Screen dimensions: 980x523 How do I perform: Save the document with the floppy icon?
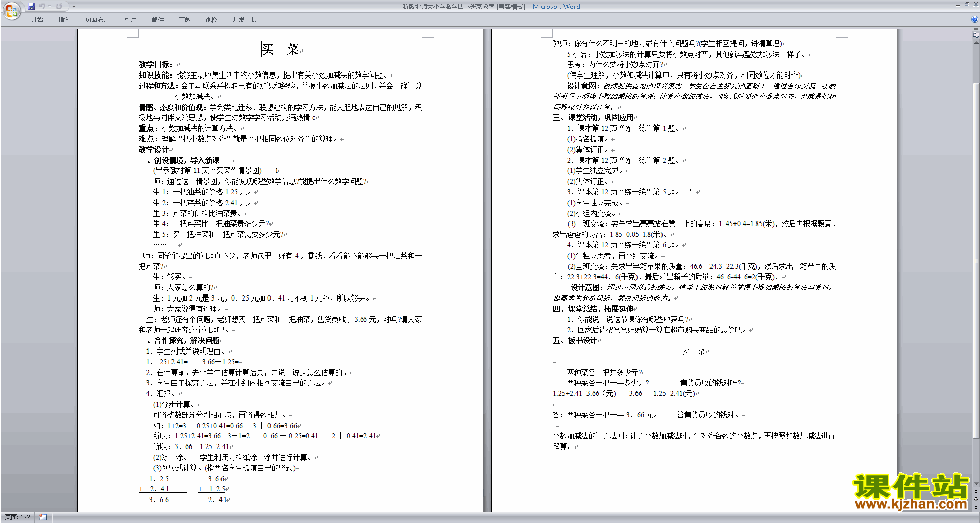tap(31, 6)
